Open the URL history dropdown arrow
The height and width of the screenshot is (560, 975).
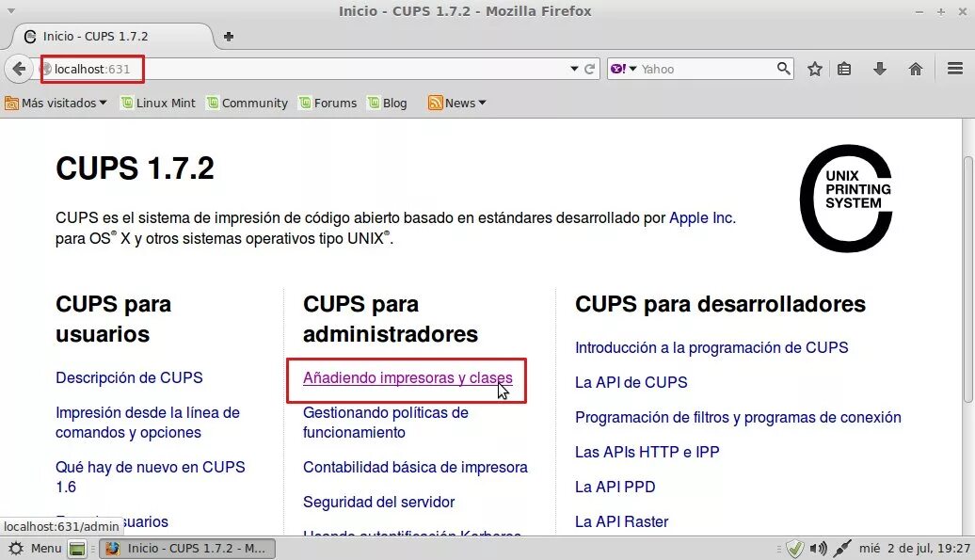tap(574, 69)
